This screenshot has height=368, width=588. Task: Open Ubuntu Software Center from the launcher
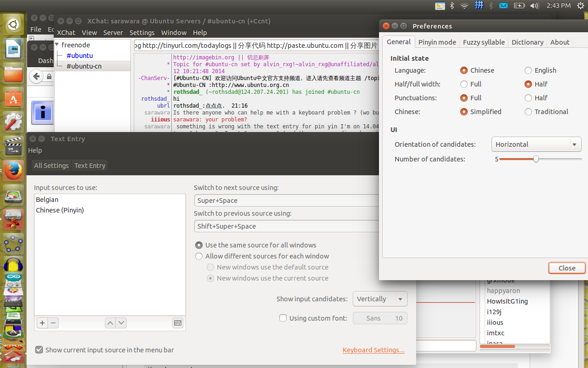coord(13,98)
